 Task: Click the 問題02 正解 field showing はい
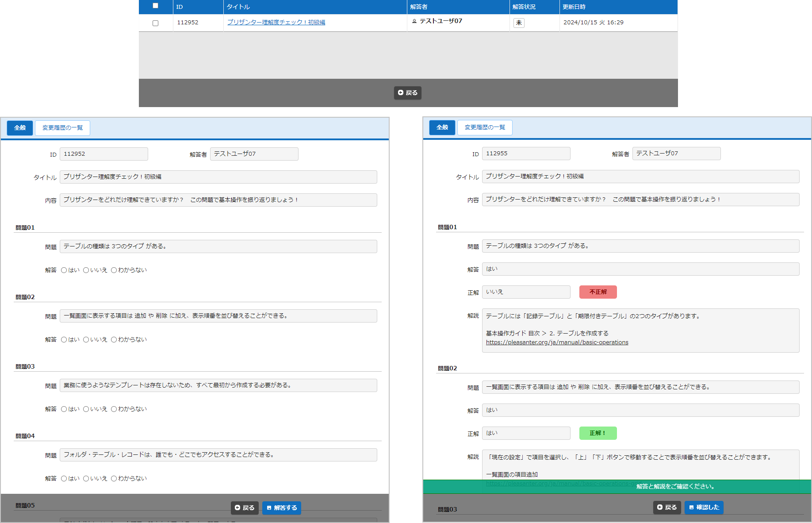click(x=526, y=433)
